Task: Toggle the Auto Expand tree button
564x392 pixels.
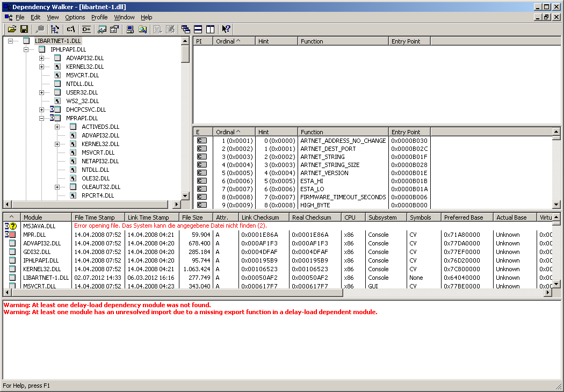Action: tap(55, 29)
